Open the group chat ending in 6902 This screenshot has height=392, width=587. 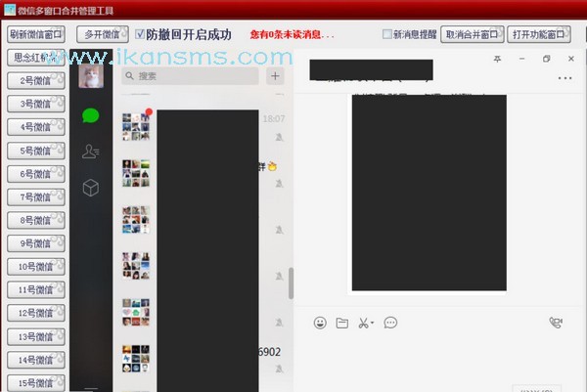pos(136,359)
